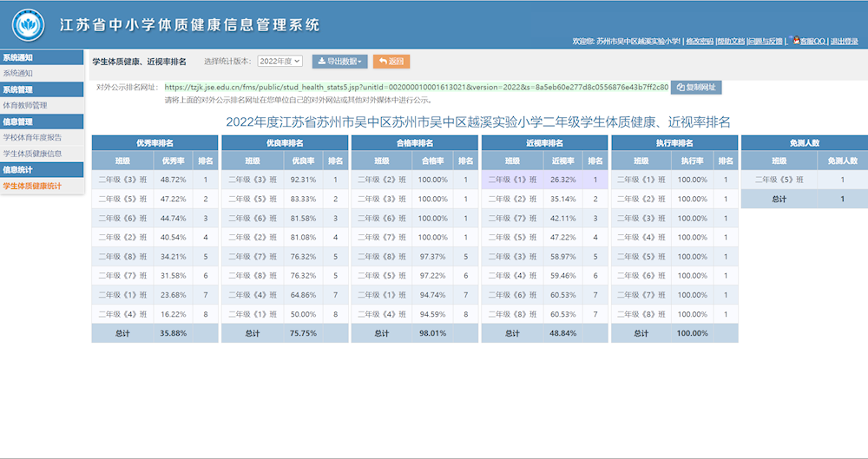The height and width of the screenshot is (459, 868).
Task: Click the 97.37% pass rate cell
Action: [433, 256]
